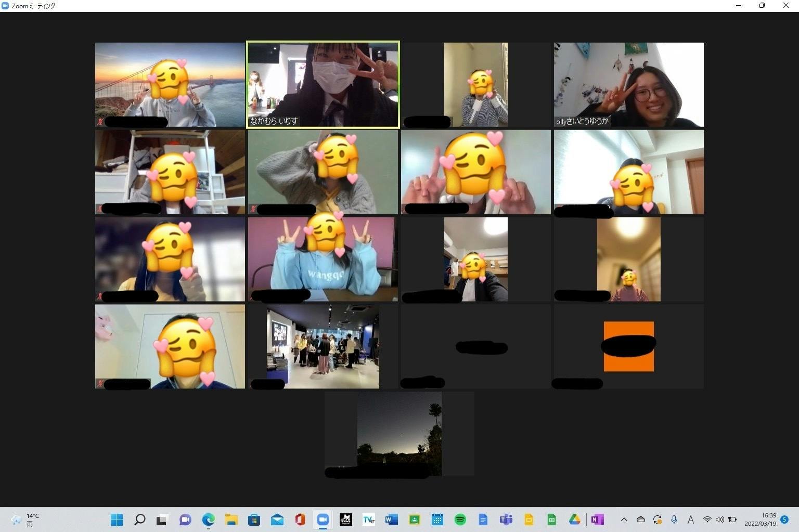799x532 pixels.
Task: Open Google Classroom taskbar icon
Action: [415, 520]
